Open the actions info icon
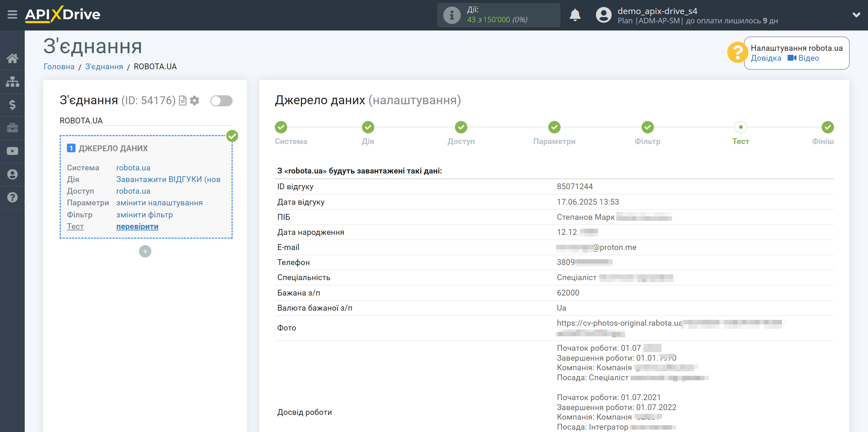868x432 pixels. pos(452,15)
